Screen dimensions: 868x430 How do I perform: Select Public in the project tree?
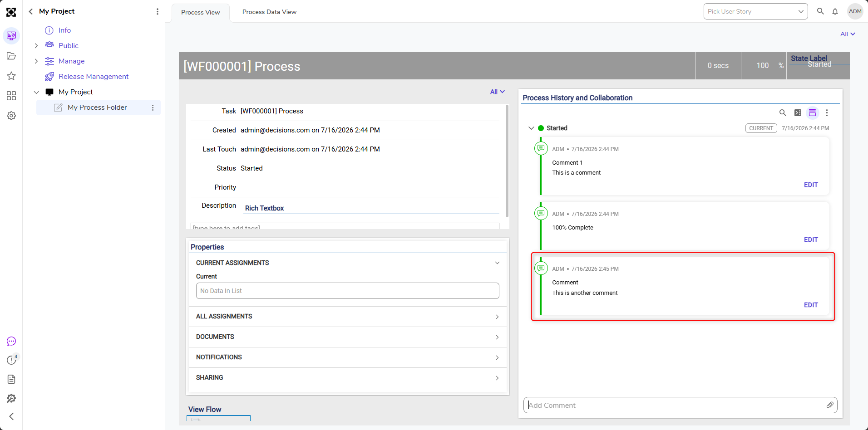point(69,46)
